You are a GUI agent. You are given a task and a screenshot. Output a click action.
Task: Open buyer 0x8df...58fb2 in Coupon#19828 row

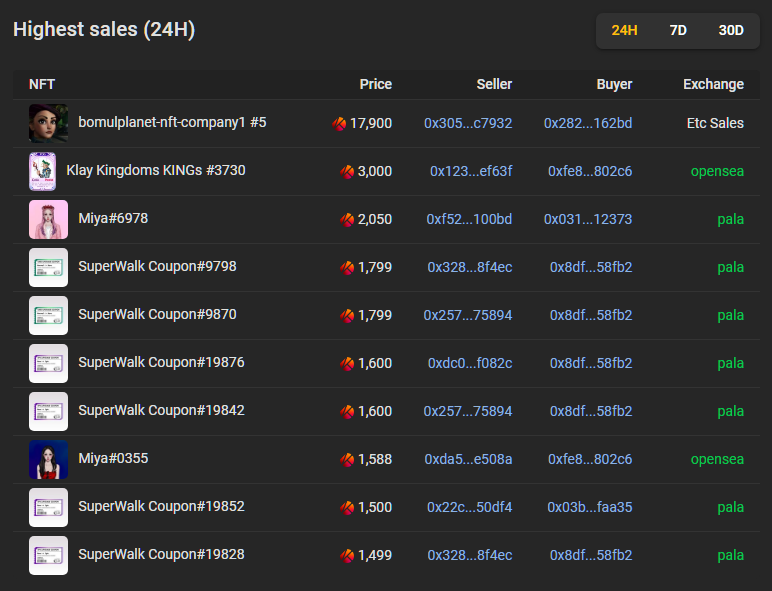tap(591, 556)
